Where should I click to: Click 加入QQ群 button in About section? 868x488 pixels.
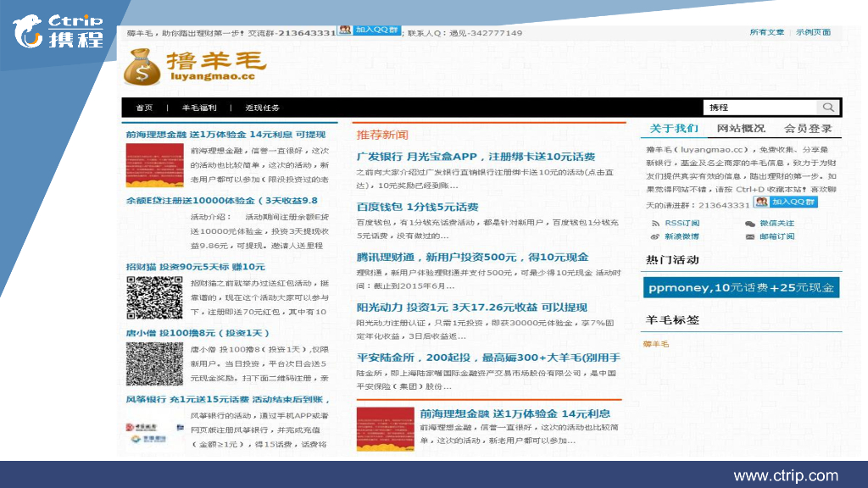[x=786, y=202]
